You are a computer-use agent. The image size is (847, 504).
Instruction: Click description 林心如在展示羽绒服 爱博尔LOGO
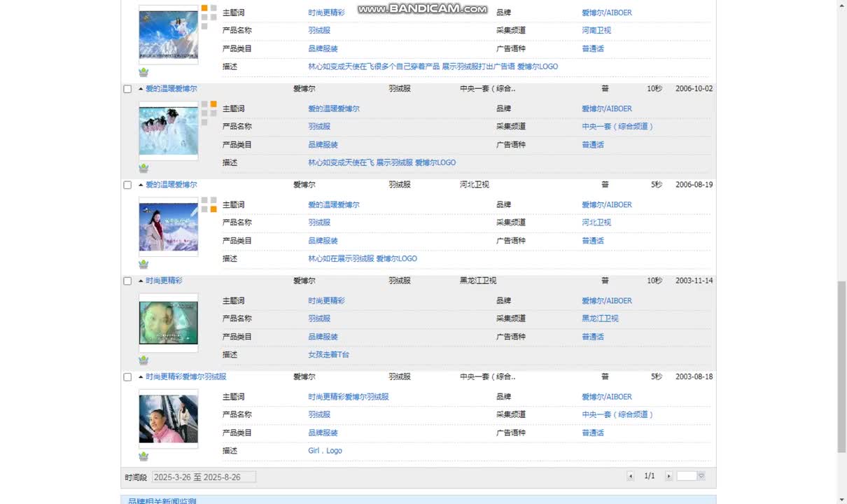coord(363,259)
